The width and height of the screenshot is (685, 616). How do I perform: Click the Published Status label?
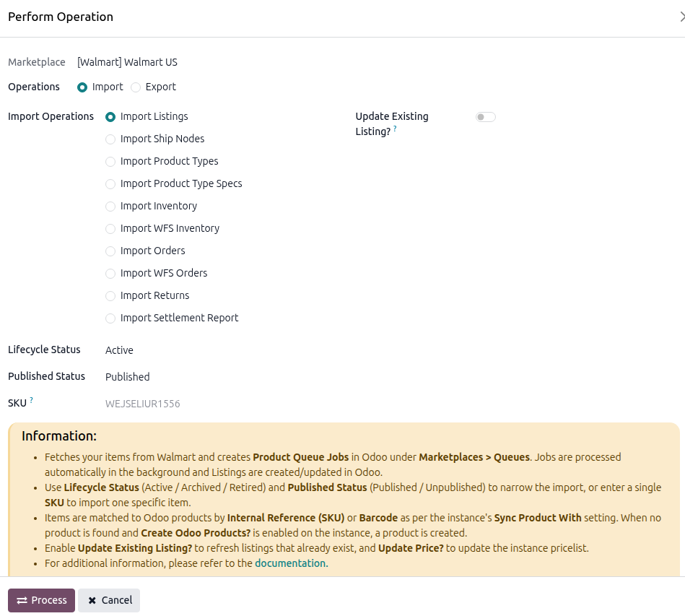pyautogui.click(x=46, y=376)
